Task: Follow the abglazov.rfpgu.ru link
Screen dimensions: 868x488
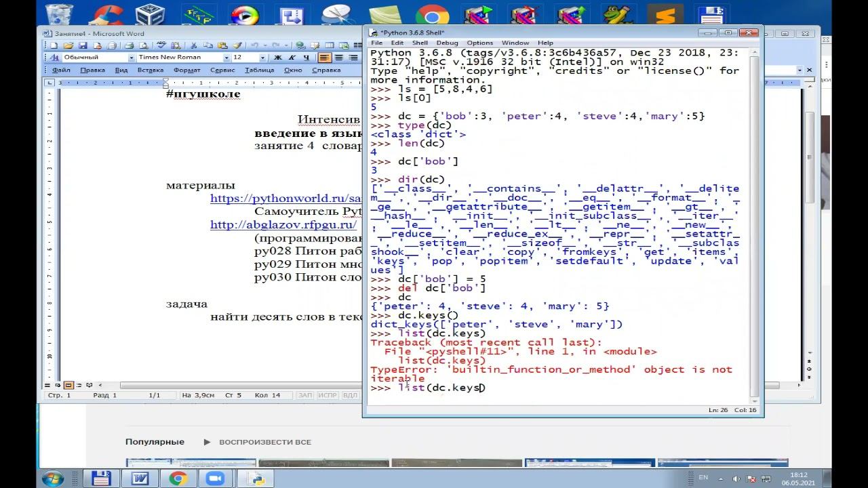Action: click(283, 225)
